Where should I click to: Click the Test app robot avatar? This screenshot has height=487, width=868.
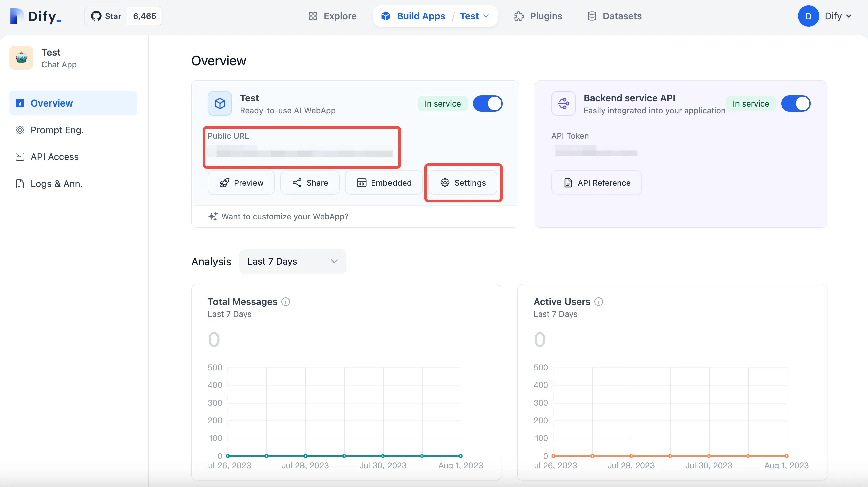tap(21, 58)
